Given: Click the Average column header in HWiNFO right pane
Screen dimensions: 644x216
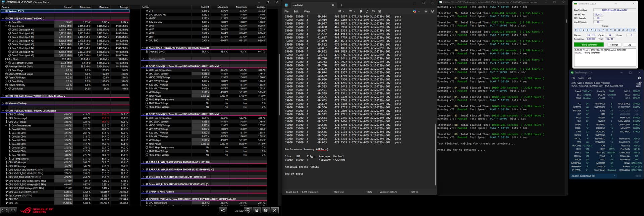Looking at the screenshot, I should click(x=261, y=7).
